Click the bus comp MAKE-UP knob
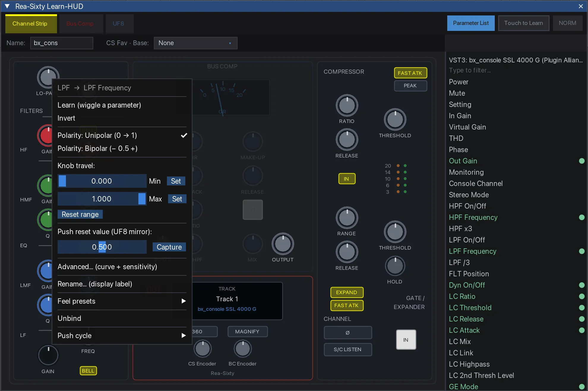The height and width of the screenshot is (391, 588). tap(253, 142)
